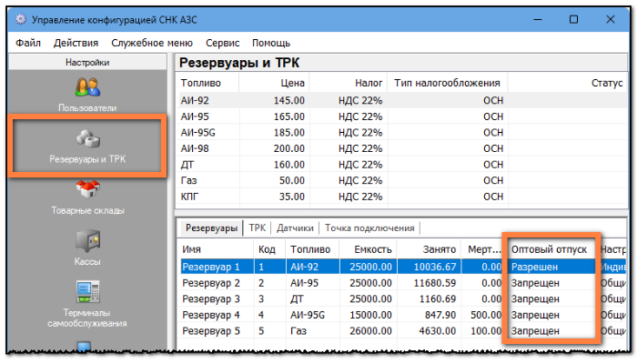Select the ДТ fuel row in the upper table
The width and height of the screenshot is (637, 364).
pyautogui.click(x=401, y=165)
